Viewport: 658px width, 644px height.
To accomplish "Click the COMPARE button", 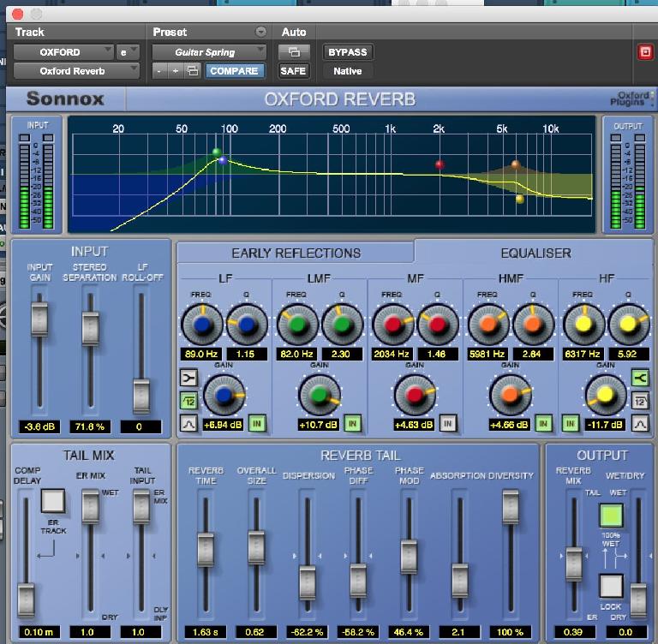I will point(234,71).
